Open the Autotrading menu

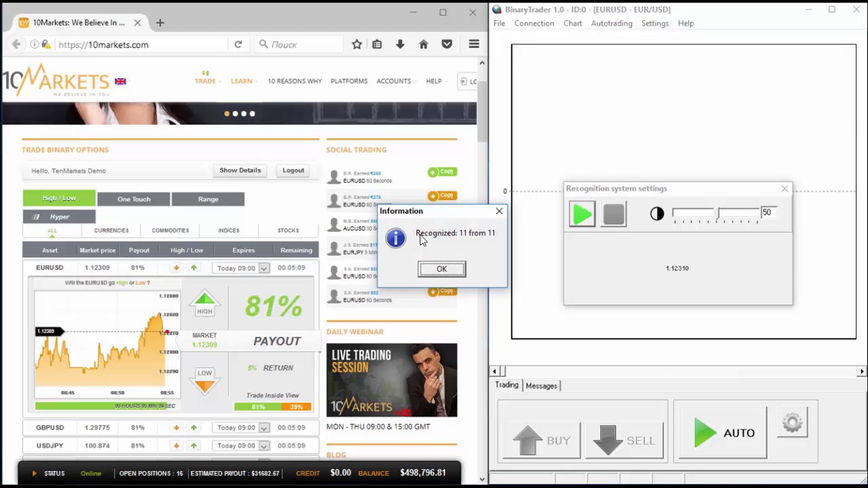click(612, 23)
